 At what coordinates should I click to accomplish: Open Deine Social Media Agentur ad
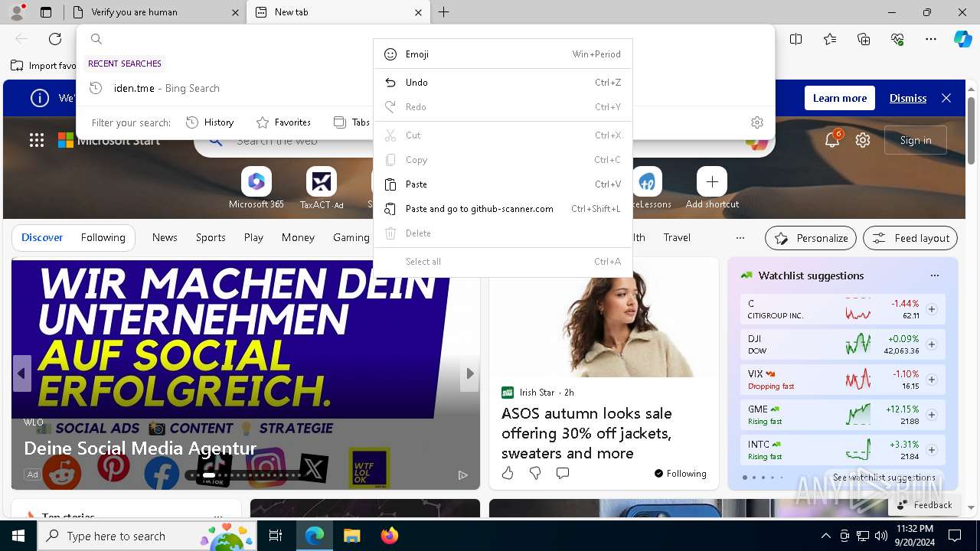coord(140,448)
